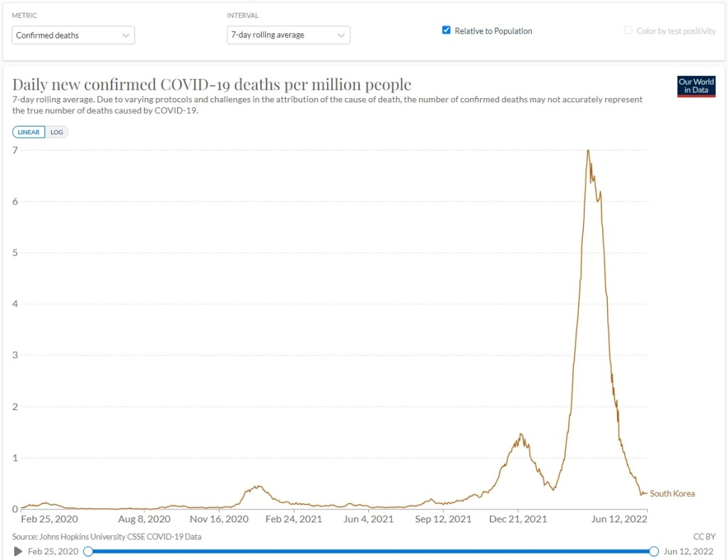Click the timeline end handle at Jun 12, 2022
728x560 pixels.
pyautogui.click(x=654, y=551)
